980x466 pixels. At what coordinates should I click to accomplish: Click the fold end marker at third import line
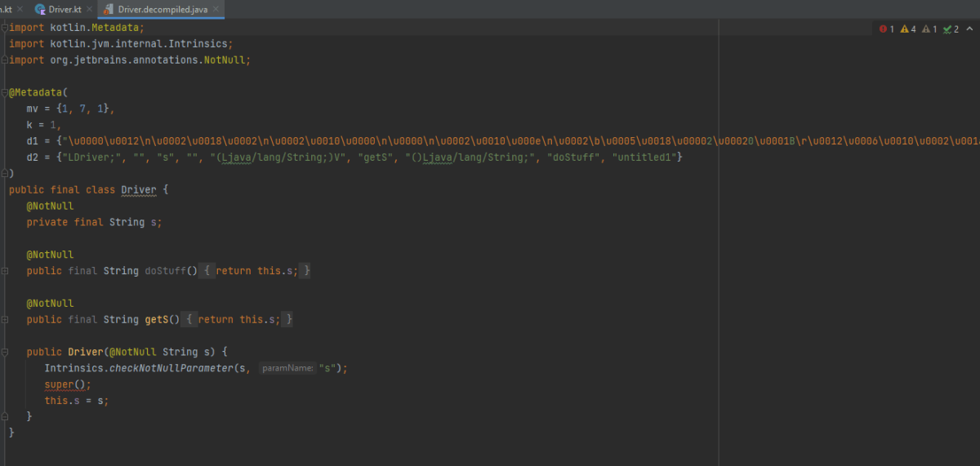tap(5, 60)
